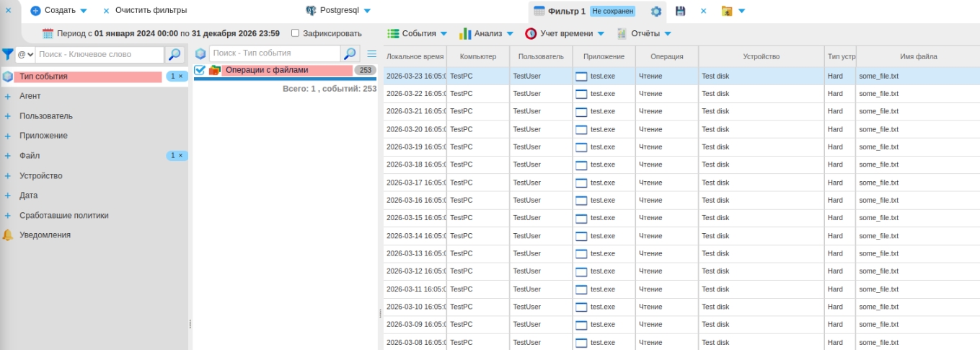This screenshot has height=350, width=980.
Task: Close the panel with top-left X icon
Action: [9, 10]
